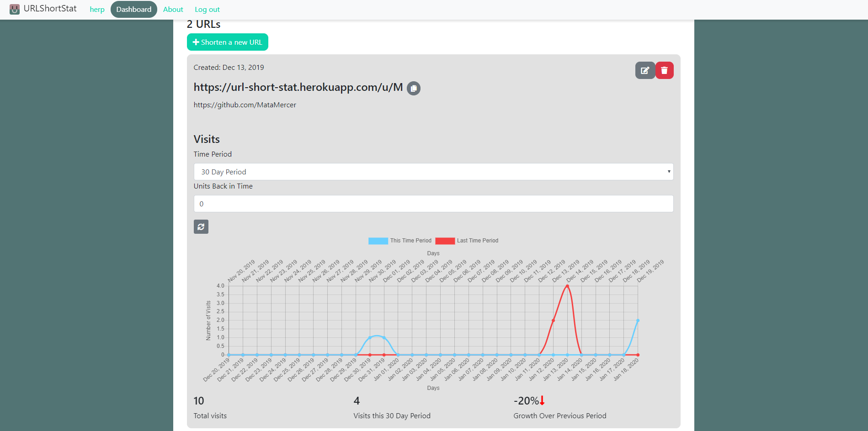
Task: Expand the 30 Day Period dropdown
Action: 433,172
